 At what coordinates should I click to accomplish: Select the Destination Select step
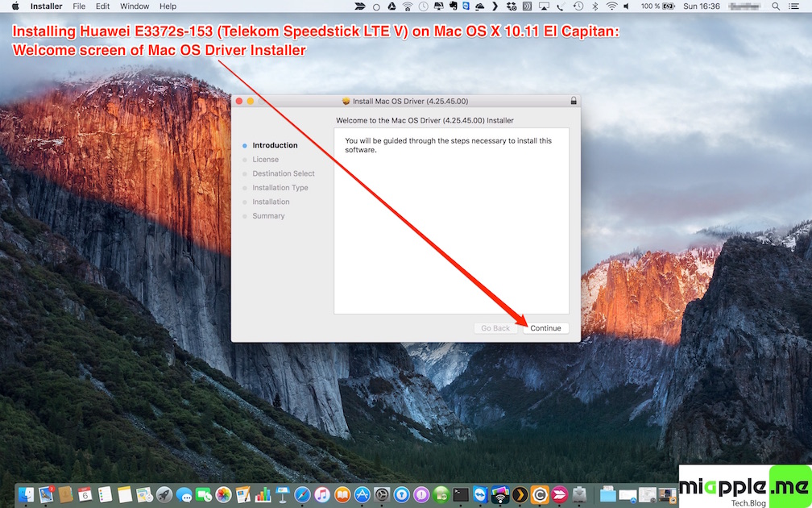(284, 173)
